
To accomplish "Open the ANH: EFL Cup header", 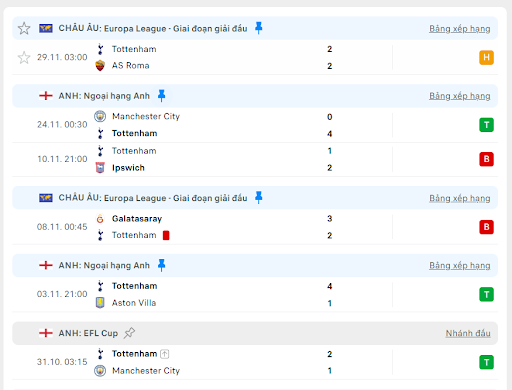I will pyautogui.click(x=255, y=333).
